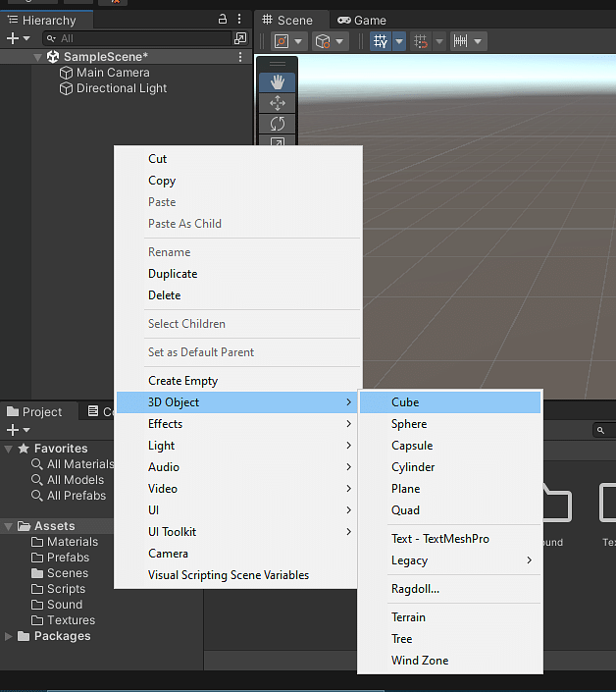
Task: Toggle grid snapping in Scene toolbar
Action: point(420,41)
